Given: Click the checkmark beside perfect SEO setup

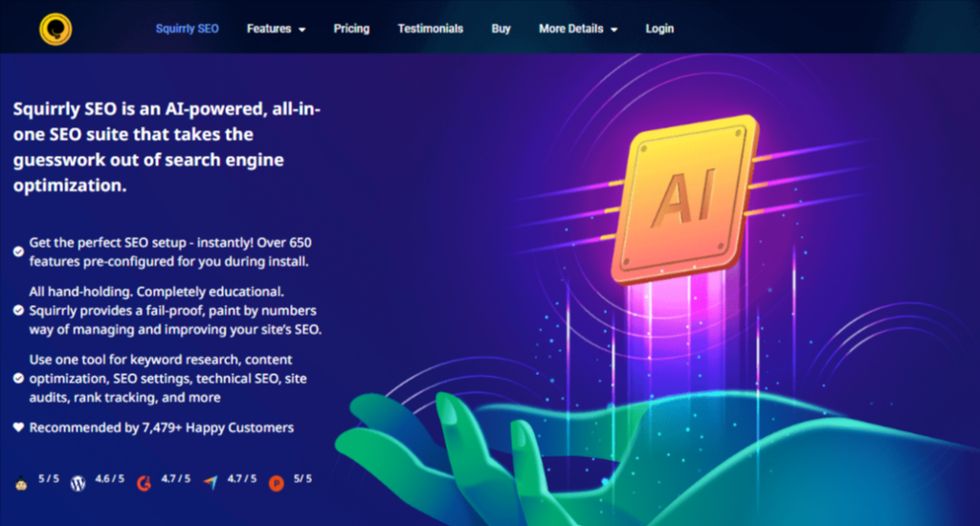Looking at the screenshot, I should (18, 252).
